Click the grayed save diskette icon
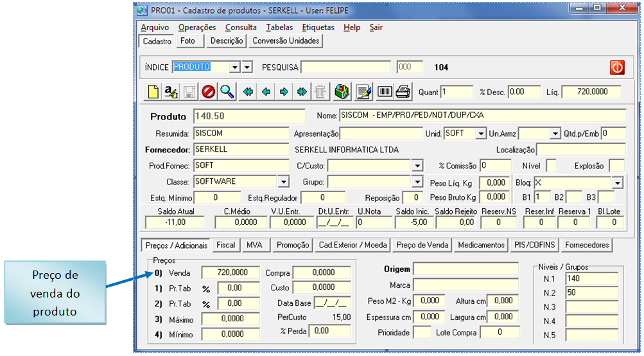 [x=189, y=91]
